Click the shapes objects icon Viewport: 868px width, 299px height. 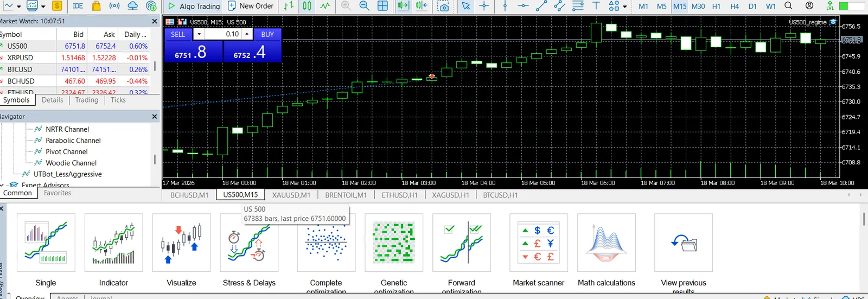614,6
